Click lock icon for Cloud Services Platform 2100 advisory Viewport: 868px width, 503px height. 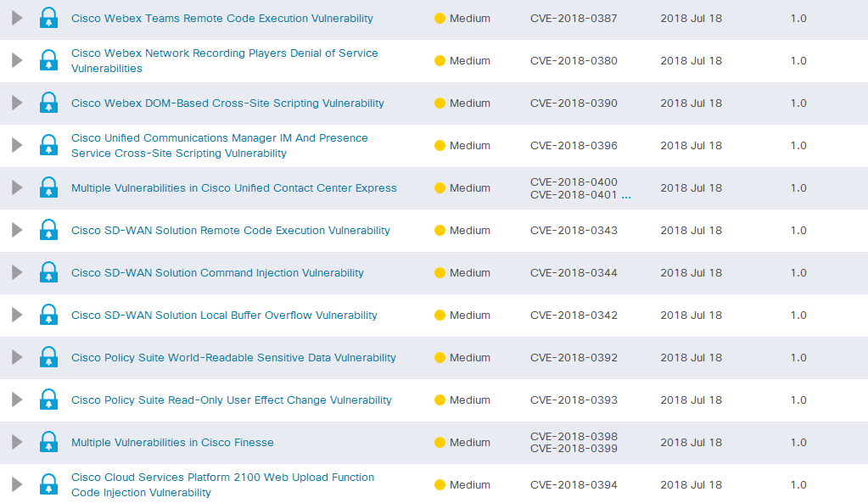(49, 485)
